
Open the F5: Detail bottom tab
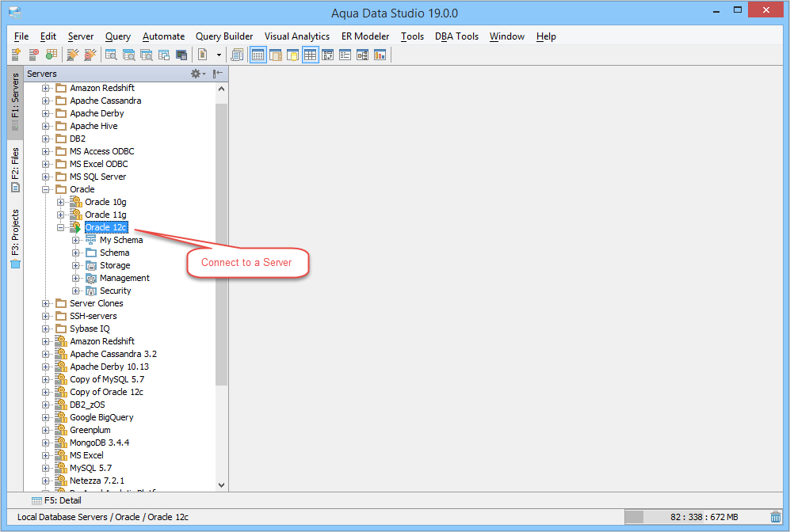coord(56,500)
